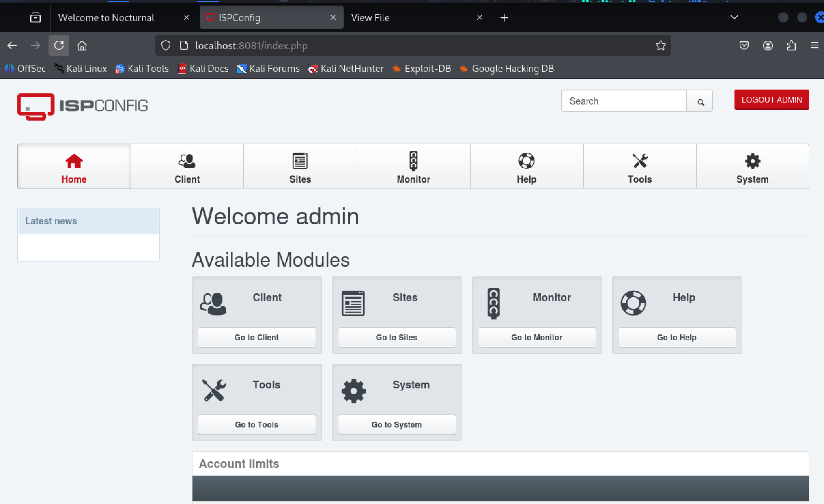The height and width of the screenshot is (504, 824).
Task: Open the Google Hacking DB bookmark
Action: [x=507, y=68]
